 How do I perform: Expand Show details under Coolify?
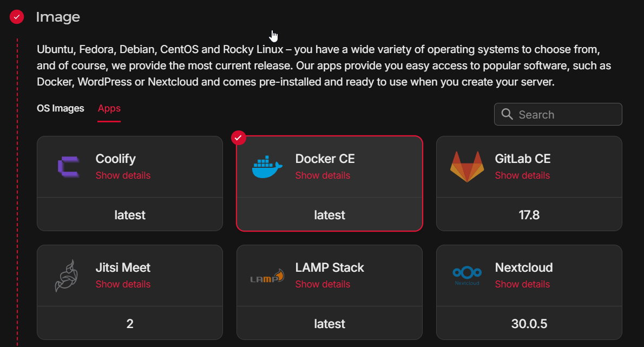tap(123, 175)
